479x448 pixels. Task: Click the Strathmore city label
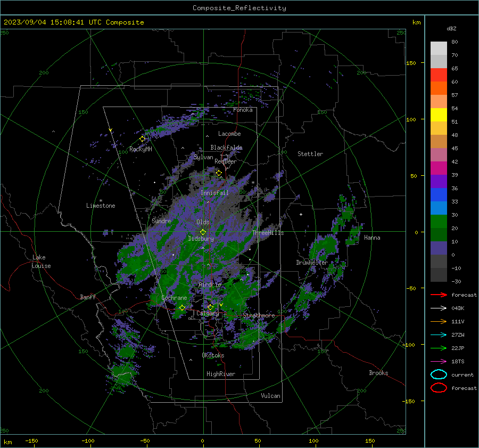pos(259,315)
